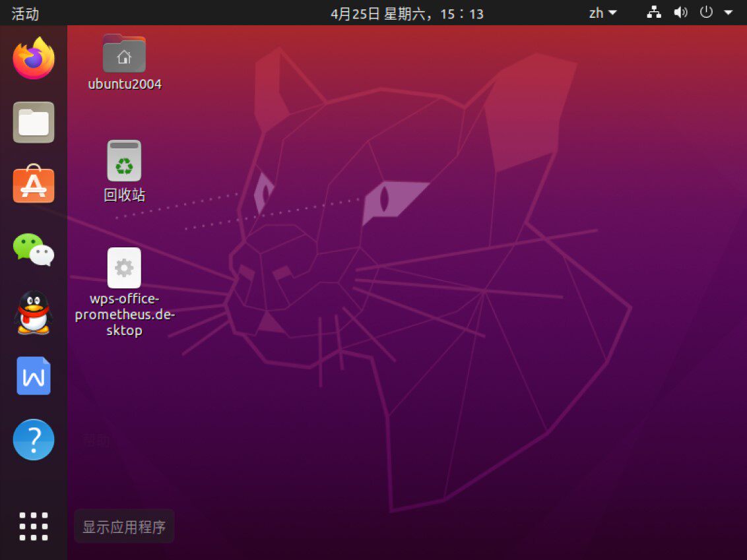Open Ubuntu Software store icon
Viewport: 747px width, 560px height.
(34, 184)
